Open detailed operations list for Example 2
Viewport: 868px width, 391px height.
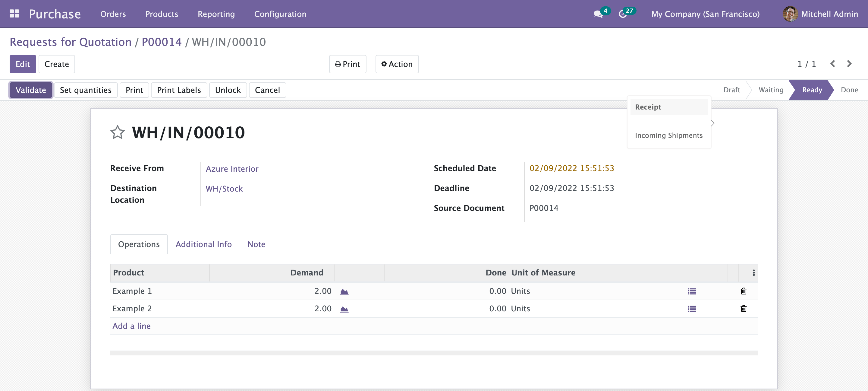coord(692,309)
